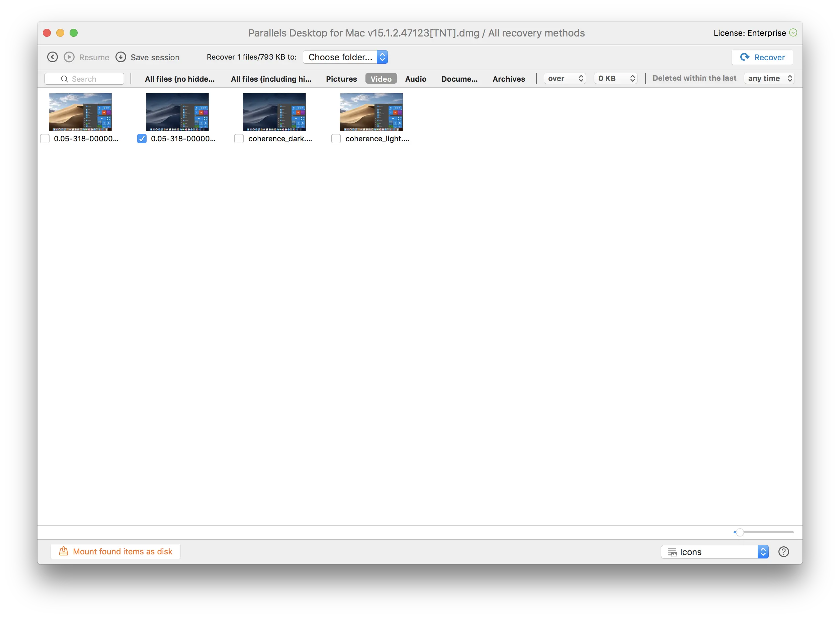Viewport: 840px width, 618px height.
Task: Tick the coherence_dark file checkbox
Action: (x=239, y=139)
